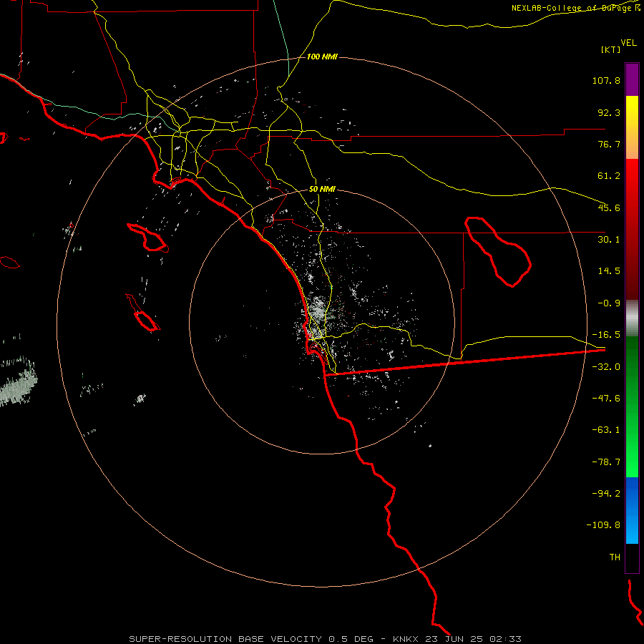
Task: Click the VEL legend title
Action: (x=628, y=43)
